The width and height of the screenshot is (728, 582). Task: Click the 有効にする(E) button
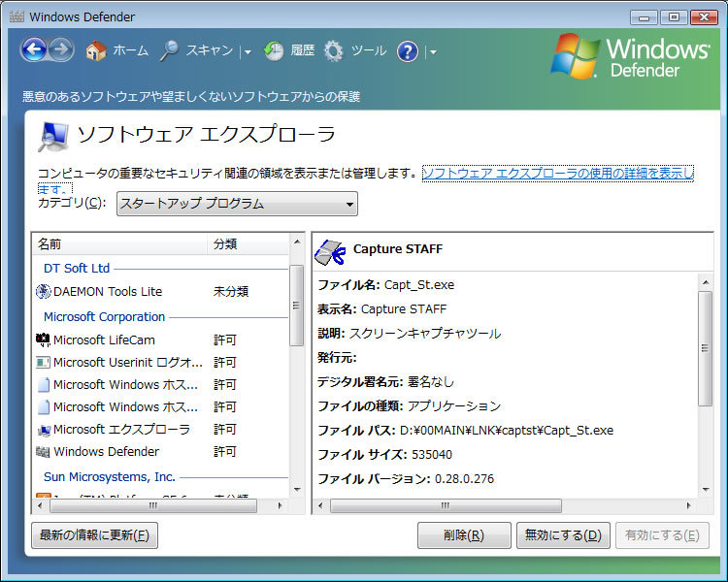662,535
